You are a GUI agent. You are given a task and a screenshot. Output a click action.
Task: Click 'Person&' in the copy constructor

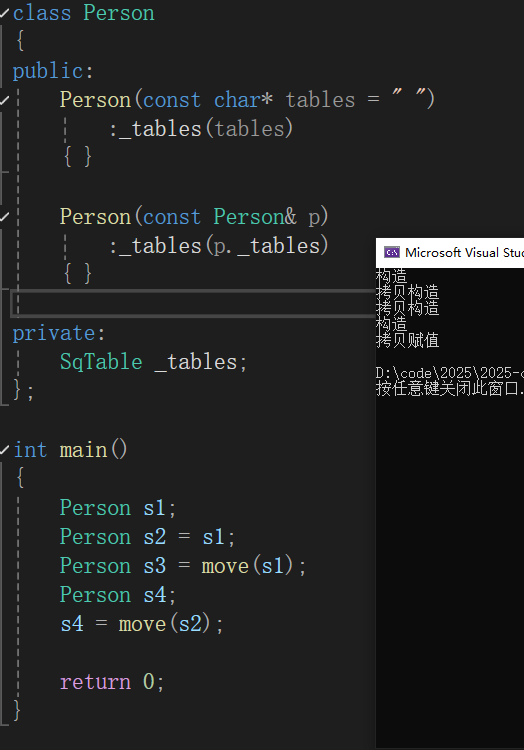click(x=255, y=217)
